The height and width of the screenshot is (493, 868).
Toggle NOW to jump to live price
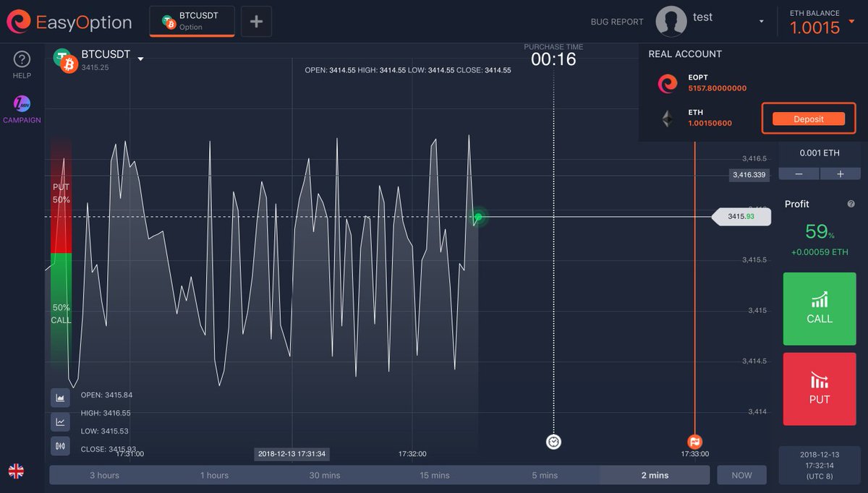(741, 475)
